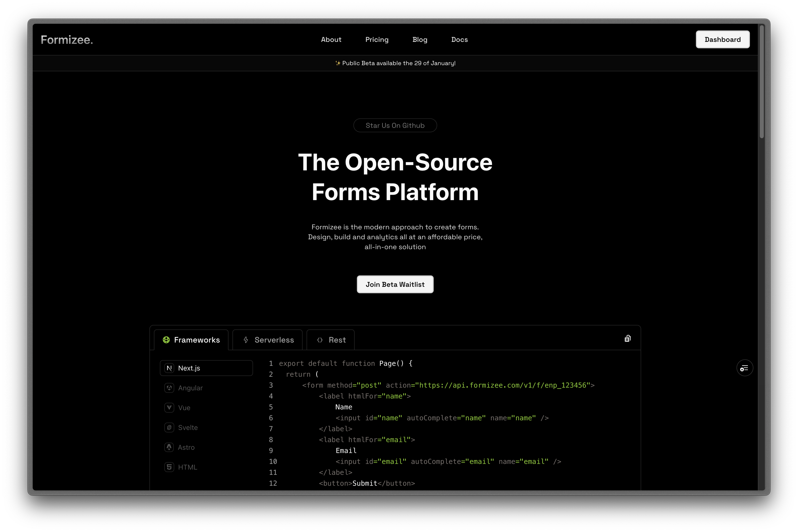Click the 'return (' code line

point(302,374)
